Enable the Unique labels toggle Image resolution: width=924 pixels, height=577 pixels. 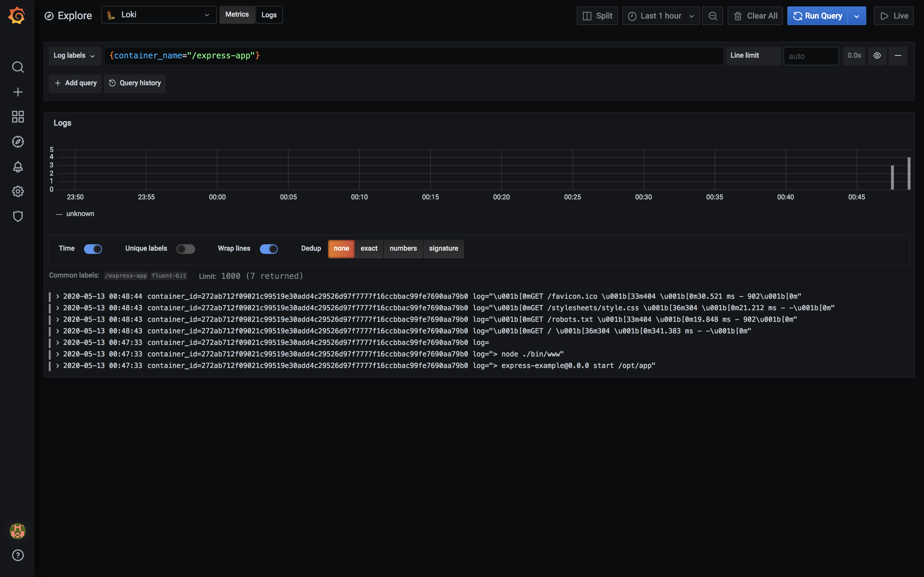[x=185, y=249]
